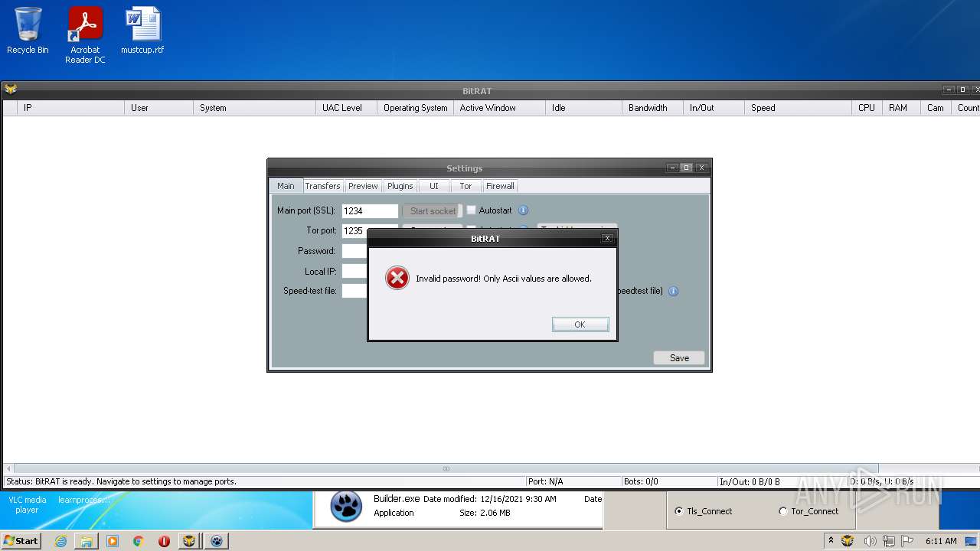This screenshot has height=551, width=980.
Task: Open the Main settings tab
Action: click(286, 186)
